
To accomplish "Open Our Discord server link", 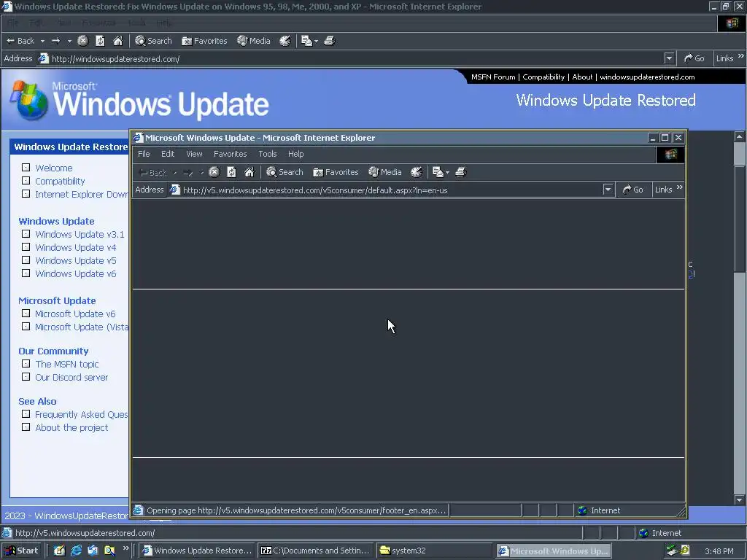I will pos(71,377).
